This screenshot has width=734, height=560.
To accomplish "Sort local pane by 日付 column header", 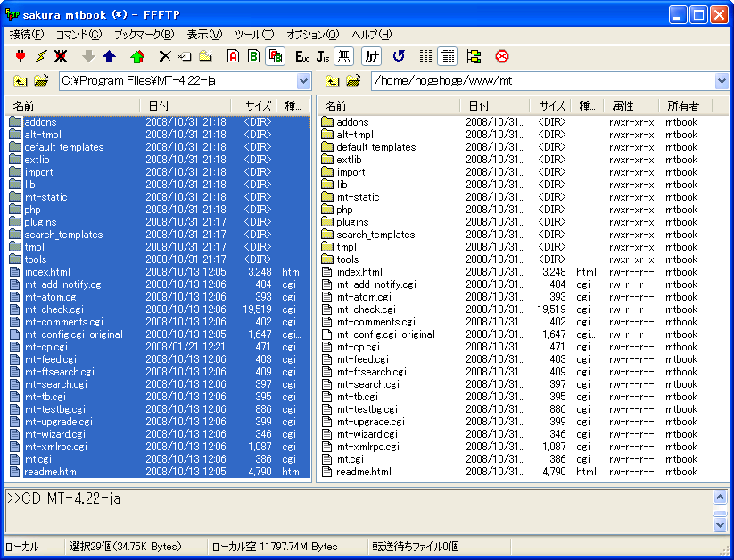I will click(x=186, y=106).
